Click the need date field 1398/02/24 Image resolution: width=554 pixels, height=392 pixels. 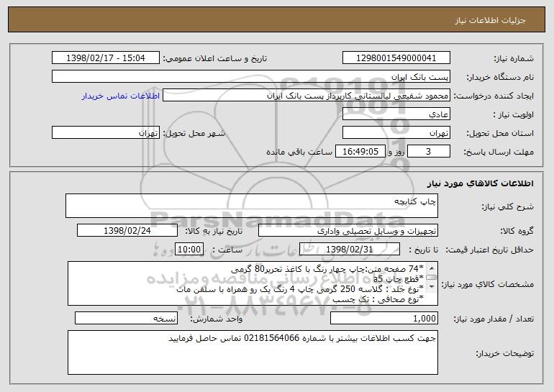point(127,231)
